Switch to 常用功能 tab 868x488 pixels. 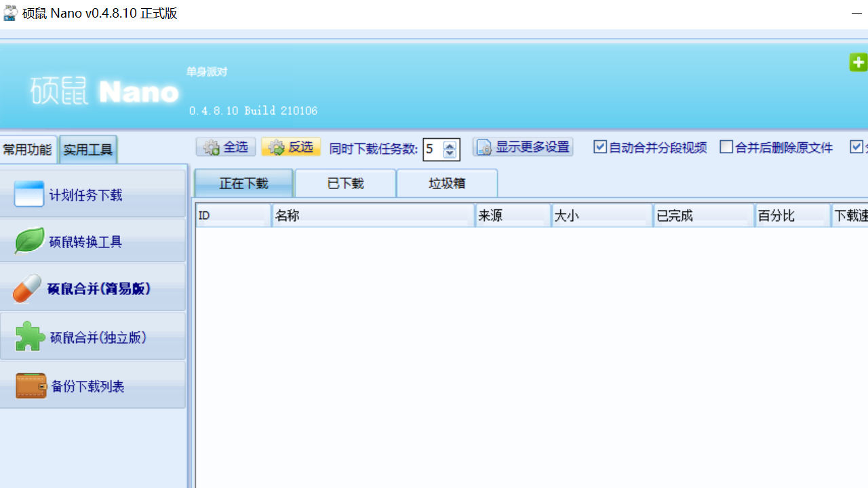pyautogui.click(x=27, y=150)
